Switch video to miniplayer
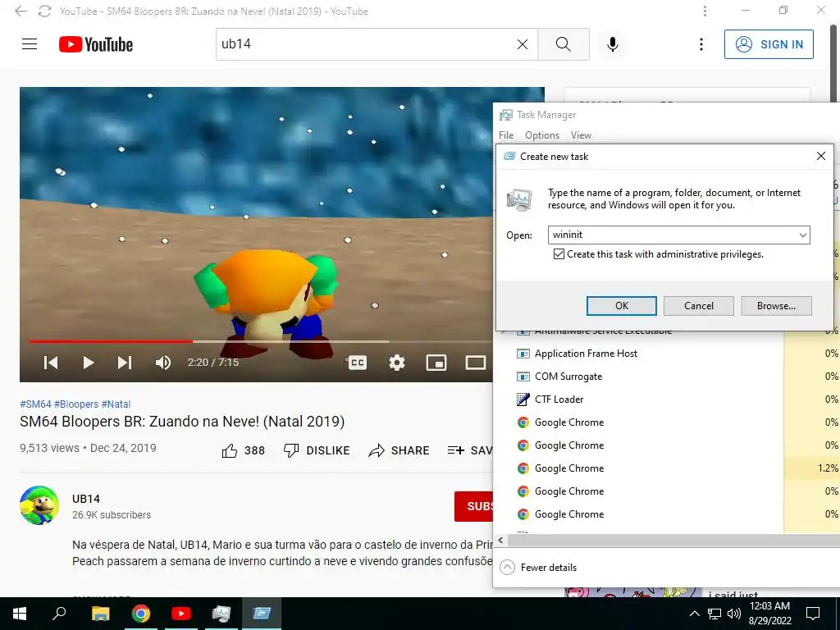Image resolution: width=840 pixels, height=630 pixels. 436,363
